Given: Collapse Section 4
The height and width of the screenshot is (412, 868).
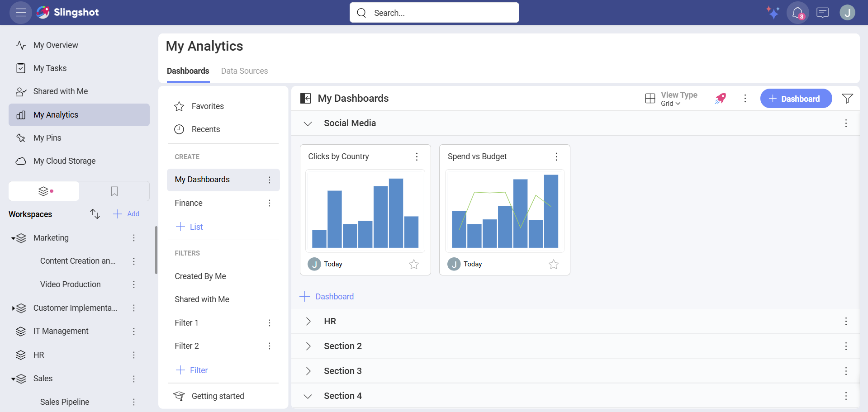Looking at the screenshot, I should 308,396.
